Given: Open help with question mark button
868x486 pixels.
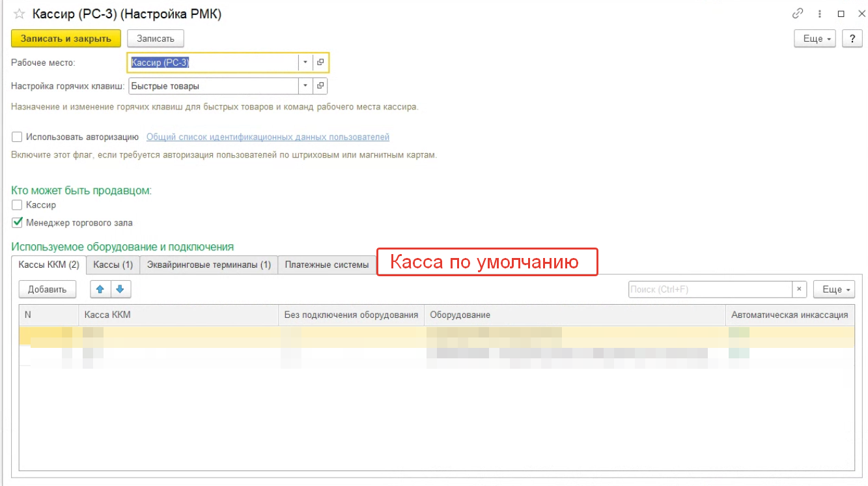Looking at the screenshot, I should pos(852,38).
